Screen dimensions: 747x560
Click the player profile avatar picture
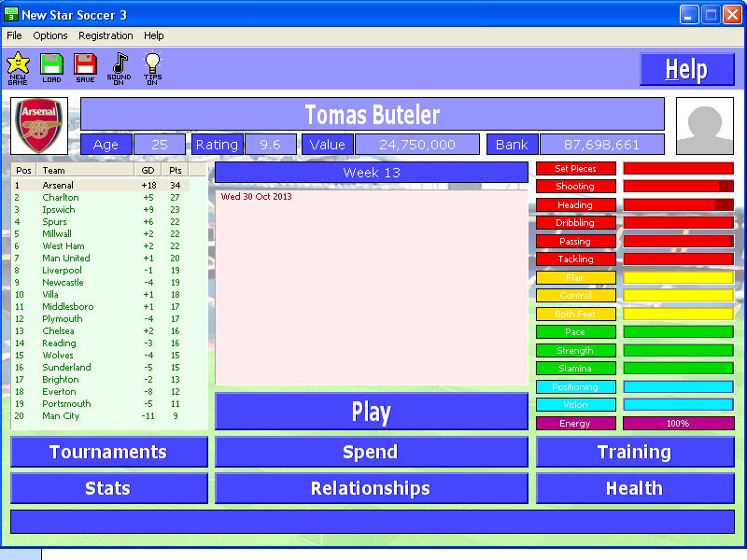[x=705, y=126]
